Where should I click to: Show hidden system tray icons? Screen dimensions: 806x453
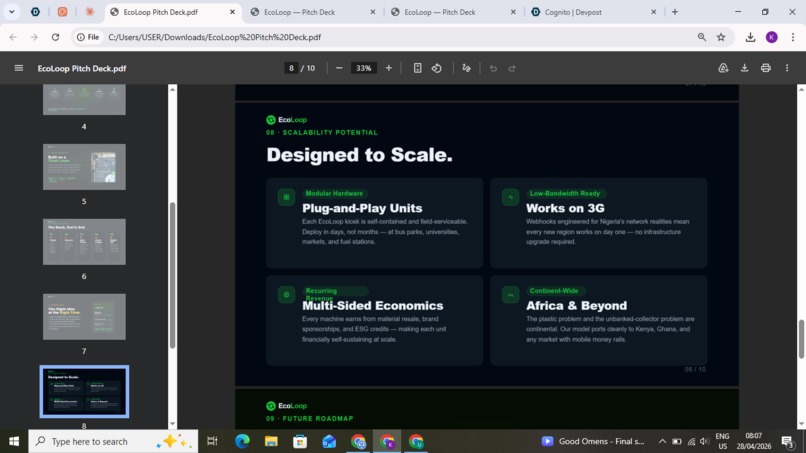662,441
